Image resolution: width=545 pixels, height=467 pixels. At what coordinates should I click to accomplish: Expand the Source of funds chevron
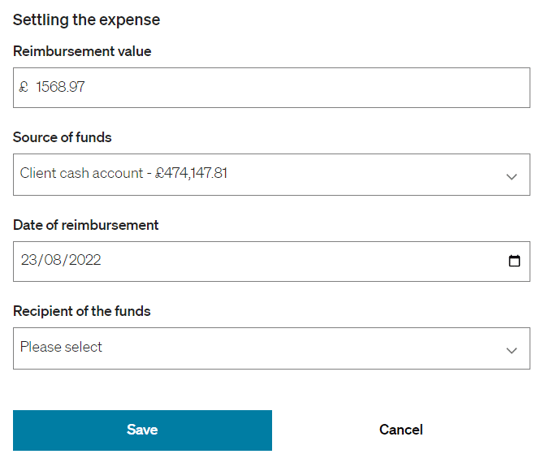511,177
